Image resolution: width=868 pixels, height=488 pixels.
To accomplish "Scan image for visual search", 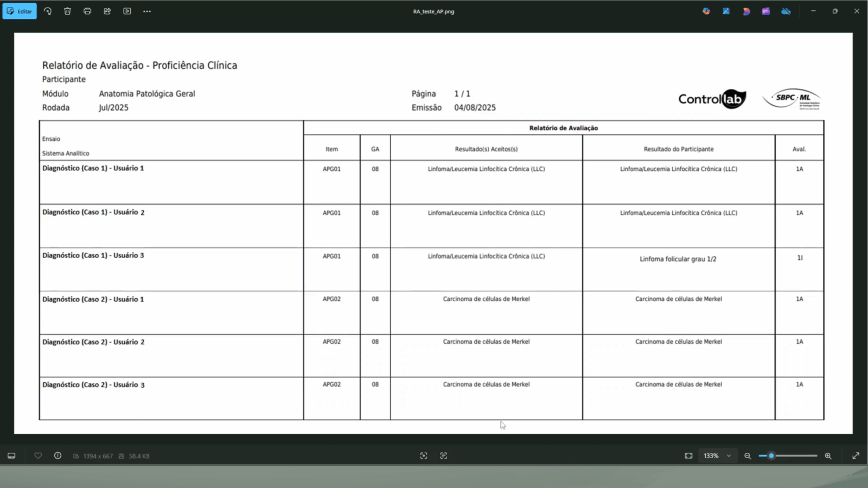I will 424,456.
